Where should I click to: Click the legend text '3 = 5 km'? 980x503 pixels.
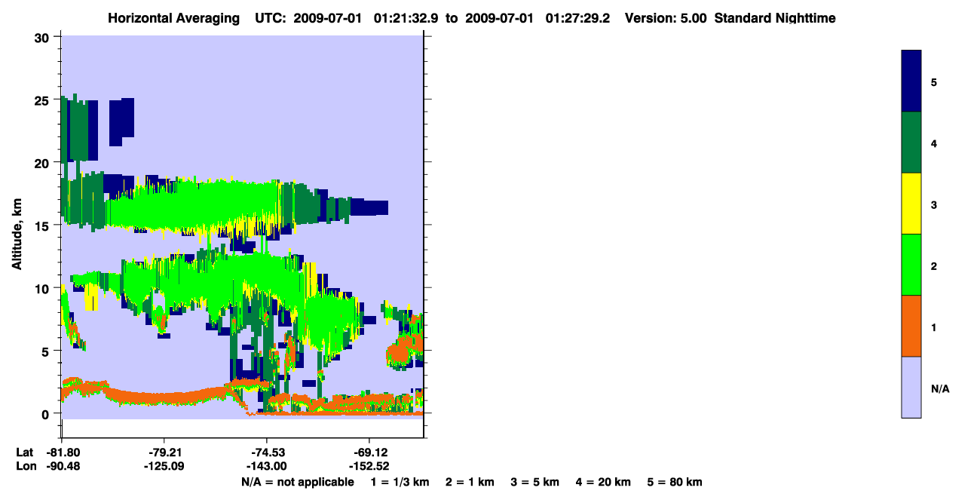click(x=535, y=482)
